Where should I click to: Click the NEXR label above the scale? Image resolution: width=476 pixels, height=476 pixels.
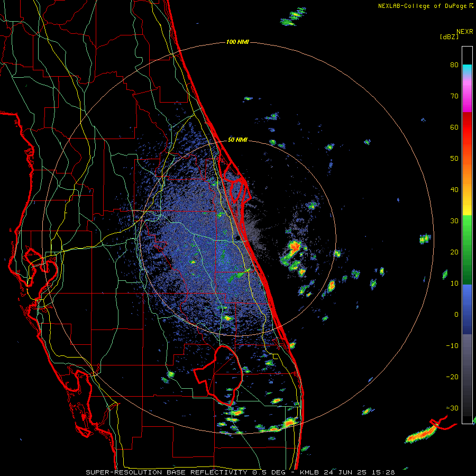464,32
